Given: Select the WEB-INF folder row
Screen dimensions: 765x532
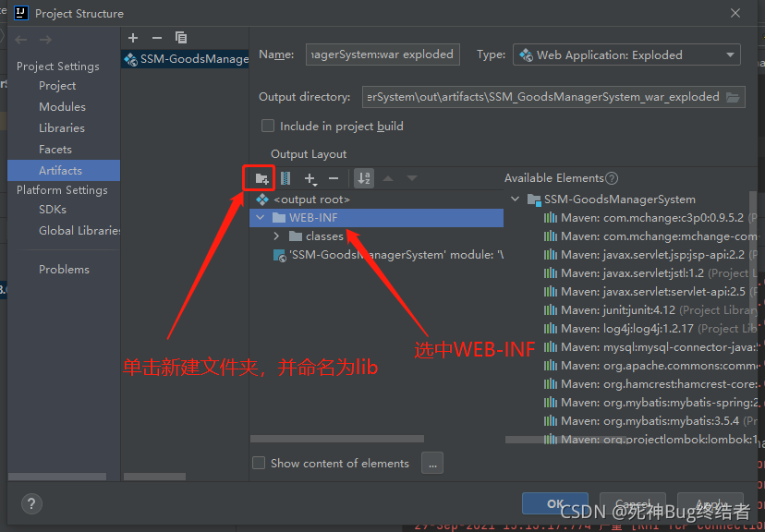Looking at the screenshot, I should [x=377, y=217].
